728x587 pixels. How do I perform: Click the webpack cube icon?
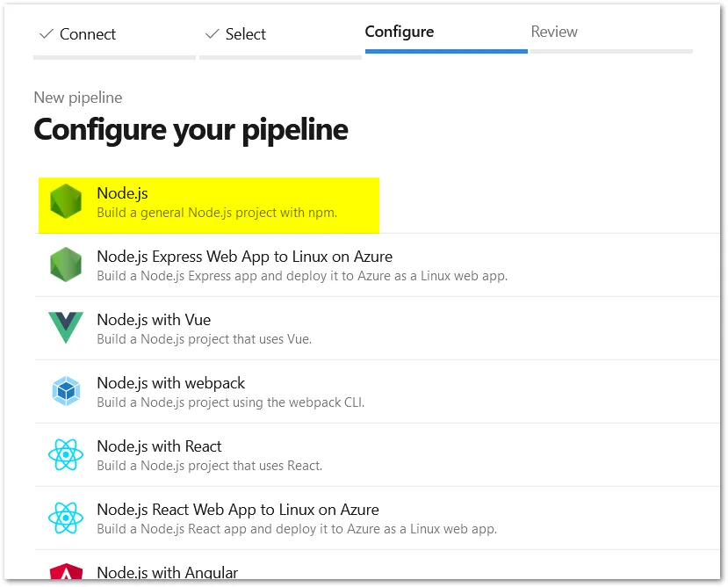click(x=66, y=391)
